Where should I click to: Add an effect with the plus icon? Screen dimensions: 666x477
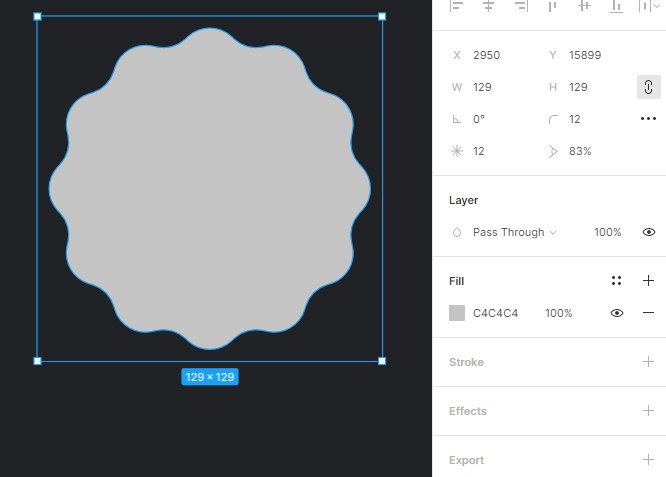(648, 411)
